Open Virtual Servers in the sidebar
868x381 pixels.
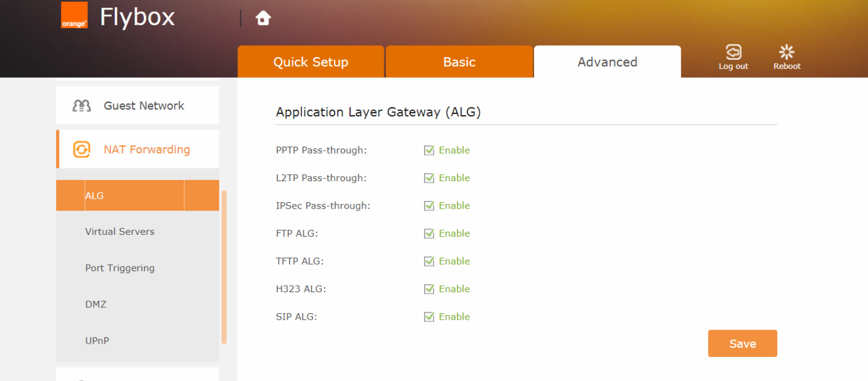click(x=120, y=231)
